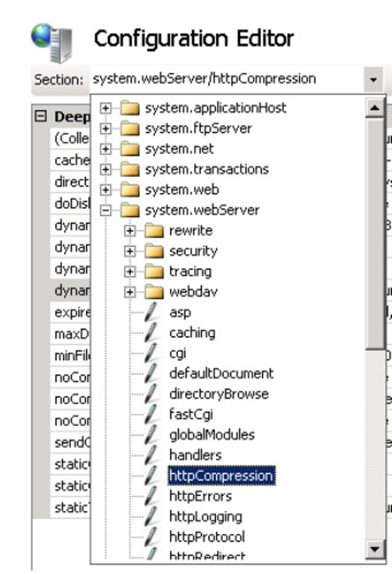
Task: Collapse the system.webServer node
Action: [x=106, y=210]
